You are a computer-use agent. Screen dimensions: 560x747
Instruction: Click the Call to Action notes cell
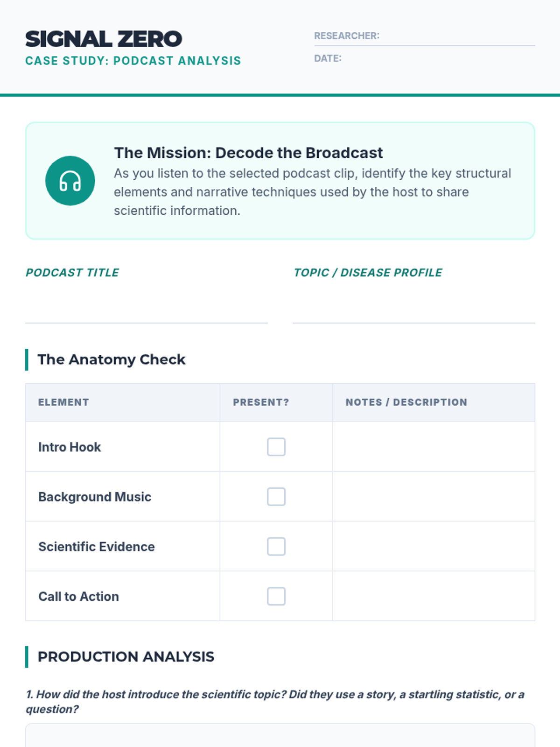coord(434,596)
